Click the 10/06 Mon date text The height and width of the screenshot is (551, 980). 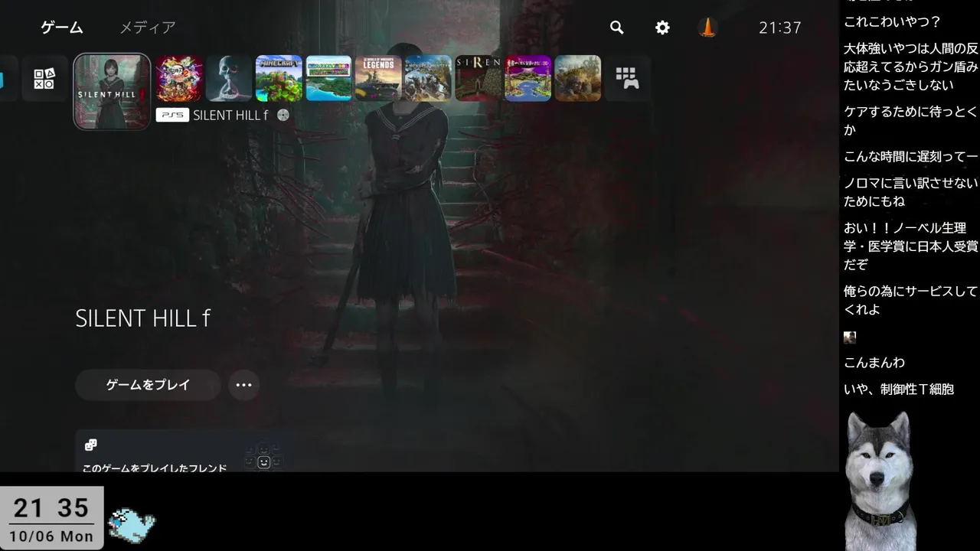point(51,536)
